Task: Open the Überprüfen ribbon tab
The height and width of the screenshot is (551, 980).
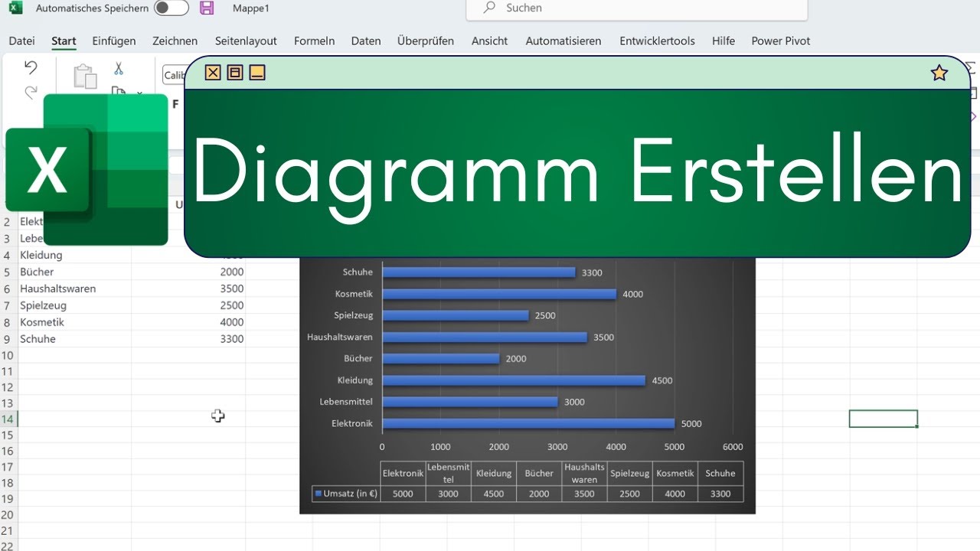Action: (426, 41)
